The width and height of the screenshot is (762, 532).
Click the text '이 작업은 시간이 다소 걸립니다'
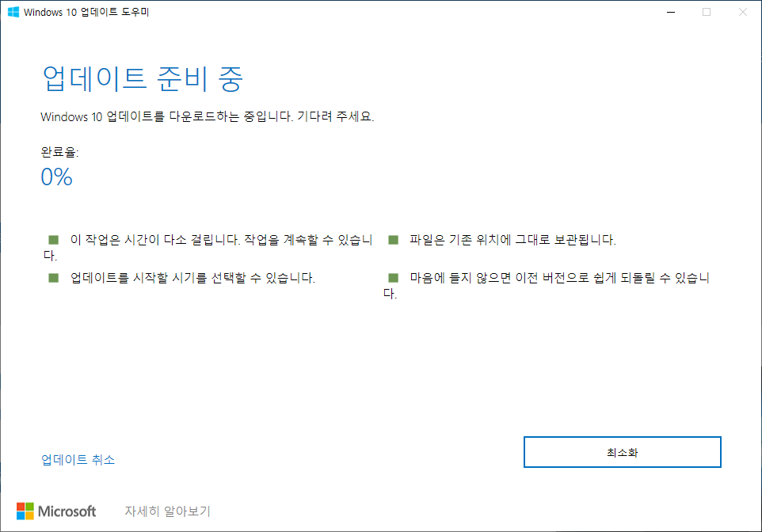[x=155, y=240]
